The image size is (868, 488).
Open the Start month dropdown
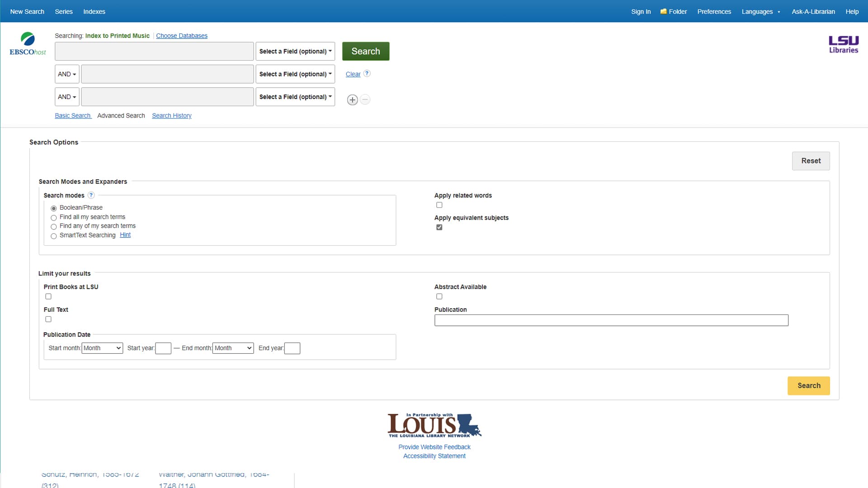click(102, 348)
